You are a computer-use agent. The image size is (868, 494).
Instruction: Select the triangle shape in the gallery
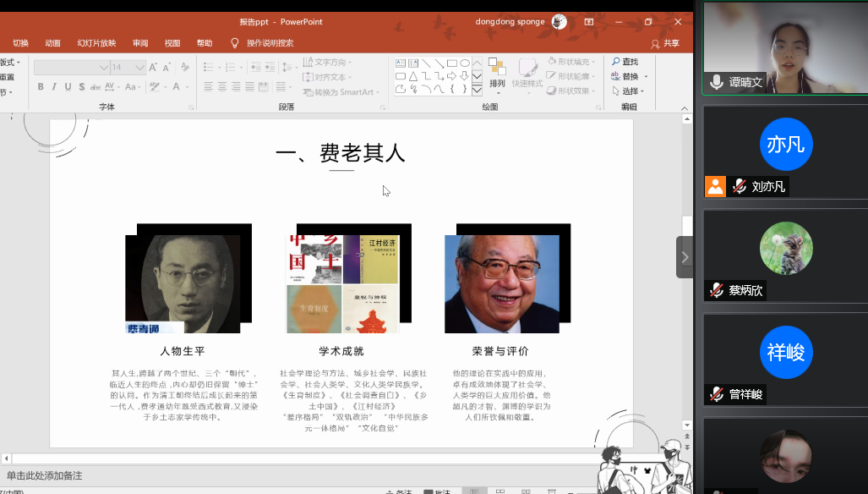coord(413,76)
